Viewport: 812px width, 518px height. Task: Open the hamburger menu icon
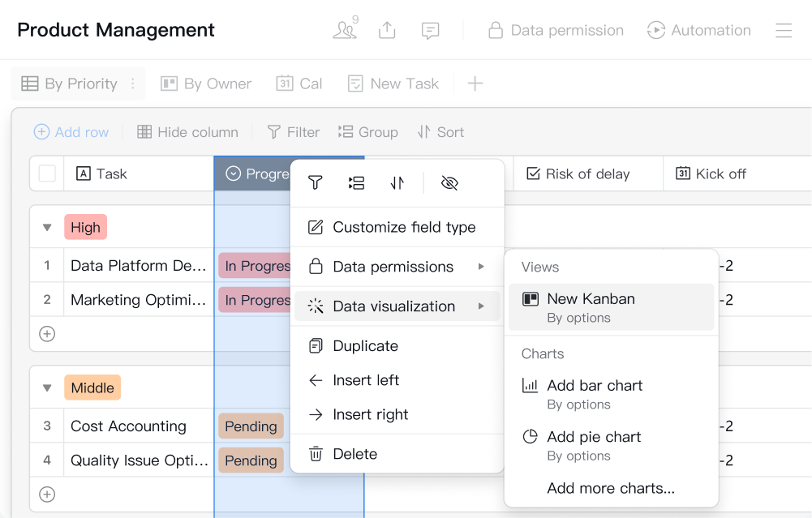point(784,30)
